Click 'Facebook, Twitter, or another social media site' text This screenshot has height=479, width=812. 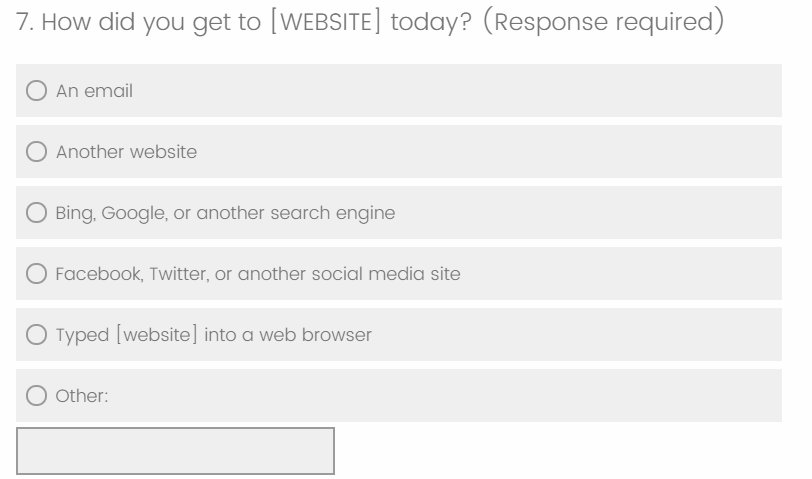[x=258, y=274]
